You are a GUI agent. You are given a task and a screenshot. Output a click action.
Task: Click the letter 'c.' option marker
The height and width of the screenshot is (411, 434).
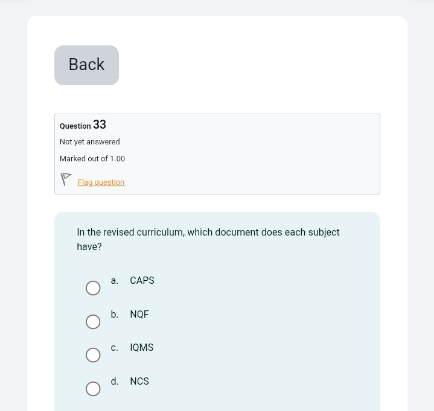(114, 348)
